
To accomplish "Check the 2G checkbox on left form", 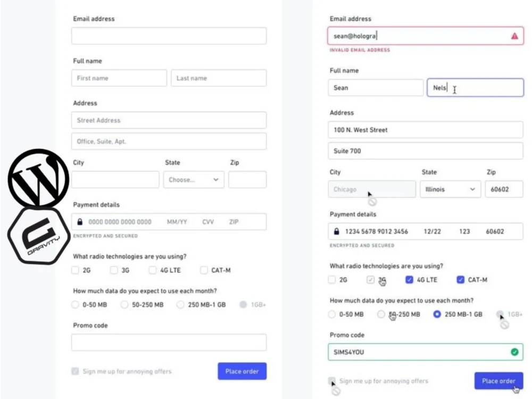I will pos(75,270).
